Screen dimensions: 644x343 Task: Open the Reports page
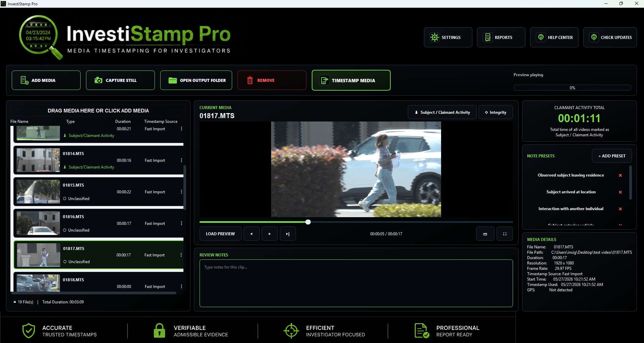[x=501, y=37]
